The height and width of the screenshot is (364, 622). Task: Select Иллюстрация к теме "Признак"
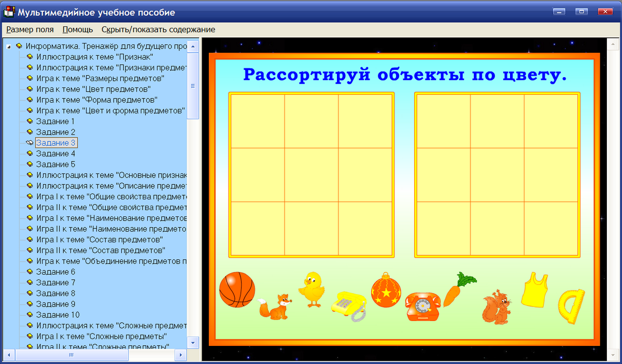pyautogui.click(x=82, y=56)
